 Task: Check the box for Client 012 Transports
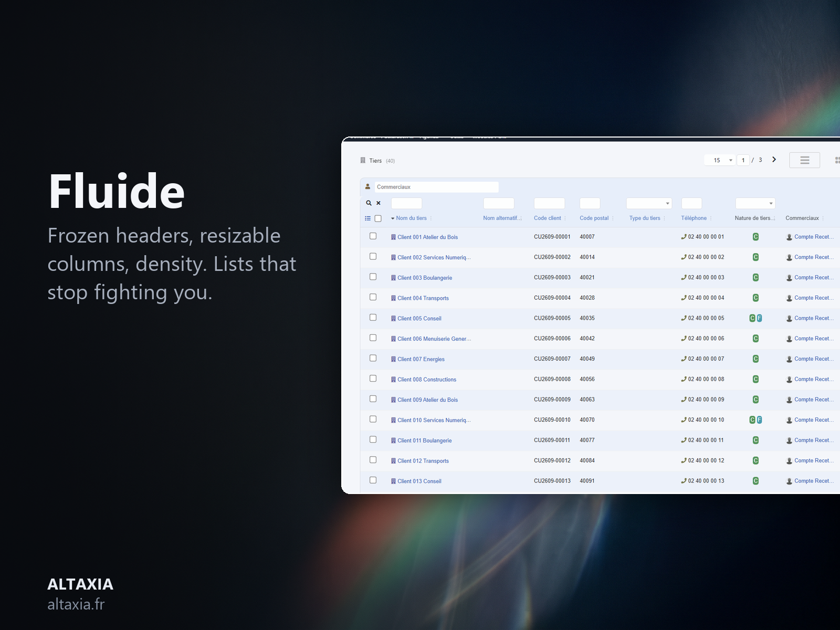(x=373, y=460)
